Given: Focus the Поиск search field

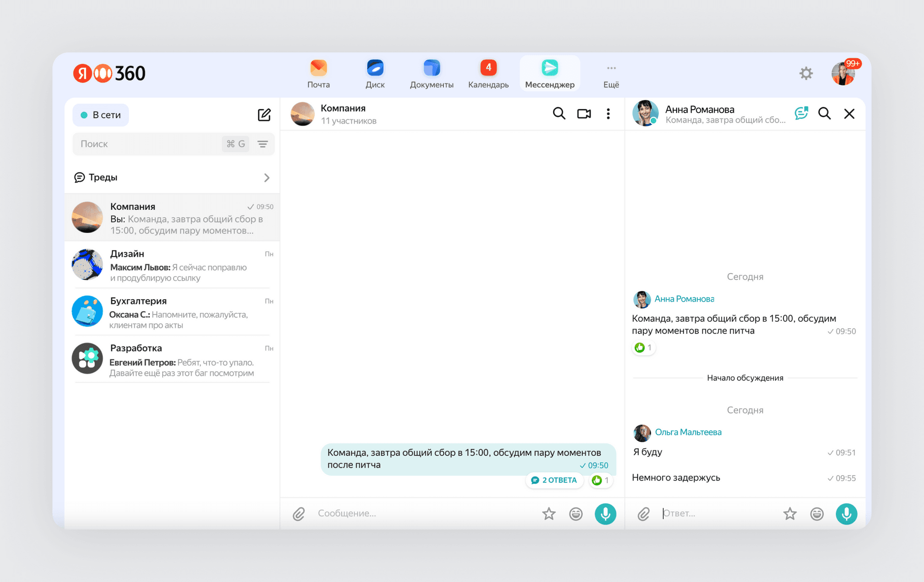Looking at the screenshot, I should [x=147, y=144].
